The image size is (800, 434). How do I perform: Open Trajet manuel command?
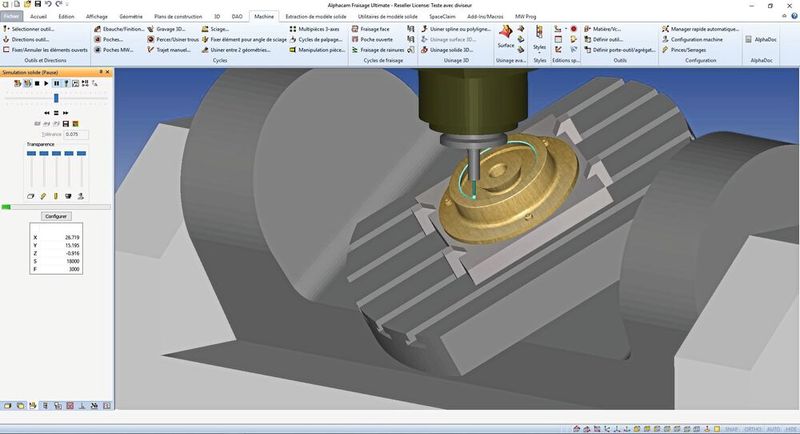point(169,50)
